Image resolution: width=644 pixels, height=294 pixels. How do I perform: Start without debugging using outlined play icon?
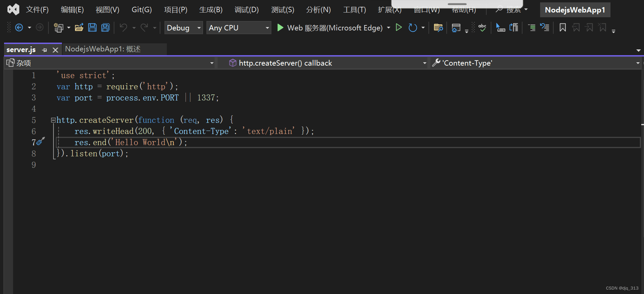(399, 28)
